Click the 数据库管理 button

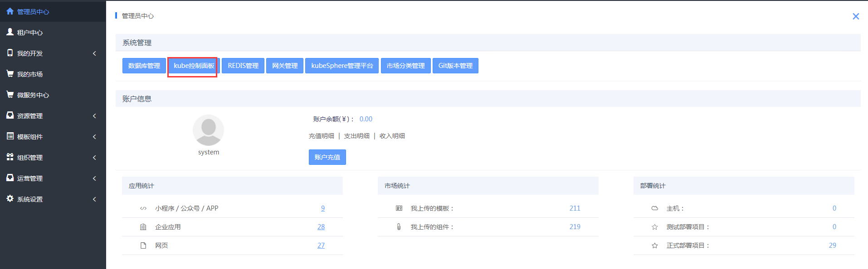[144, 66]
